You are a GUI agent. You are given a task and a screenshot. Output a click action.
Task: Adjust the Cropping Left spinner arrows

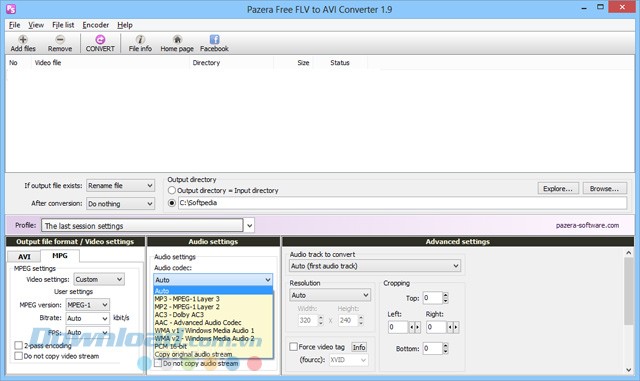point(414,327)
